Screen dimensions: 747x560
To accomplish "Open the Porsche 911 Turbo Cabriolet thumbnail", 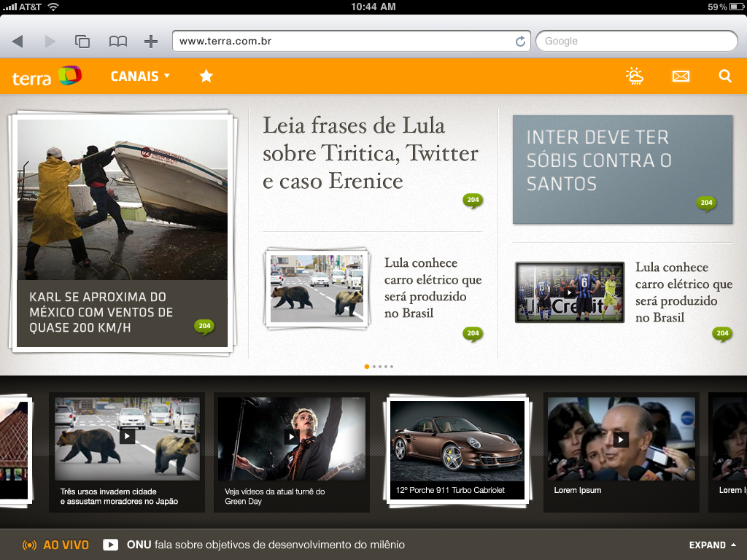I will [457, 446].
